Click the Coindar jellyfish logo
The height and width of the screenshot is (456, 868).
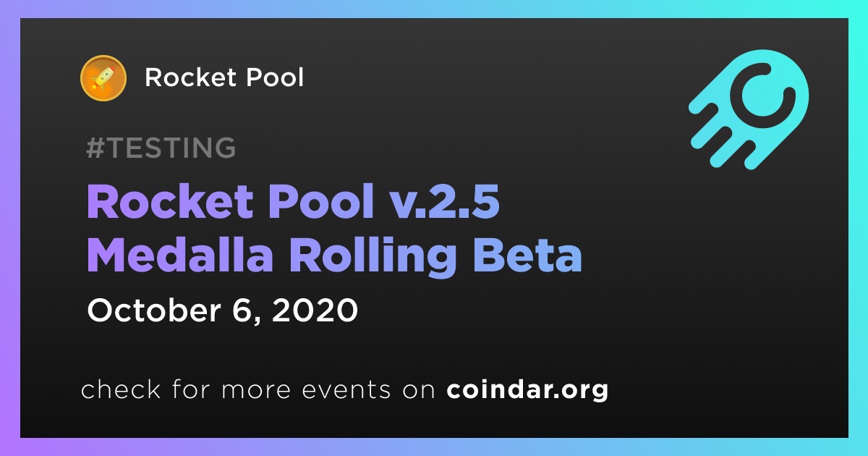[749, 107]
